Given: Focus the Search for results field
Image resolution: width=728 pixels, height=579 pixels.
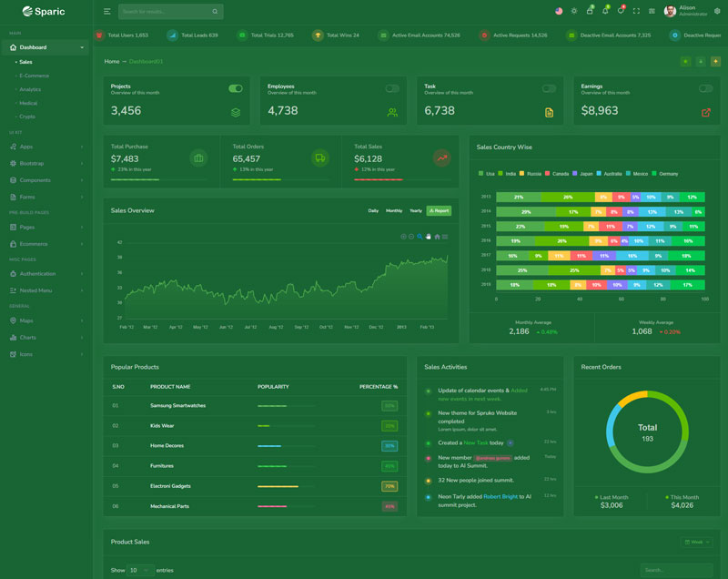Looking at the screenshot, I should coord(166,12).
